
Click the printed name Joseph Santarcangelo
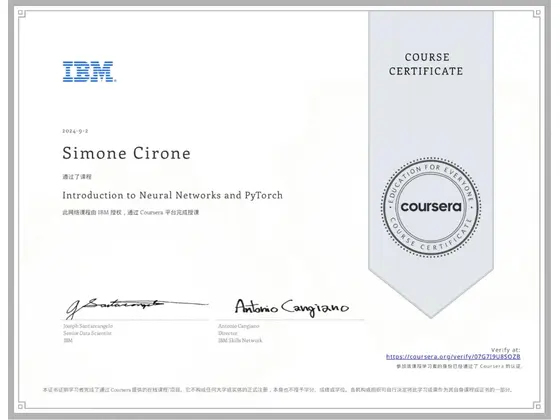[x=88, y=326]
